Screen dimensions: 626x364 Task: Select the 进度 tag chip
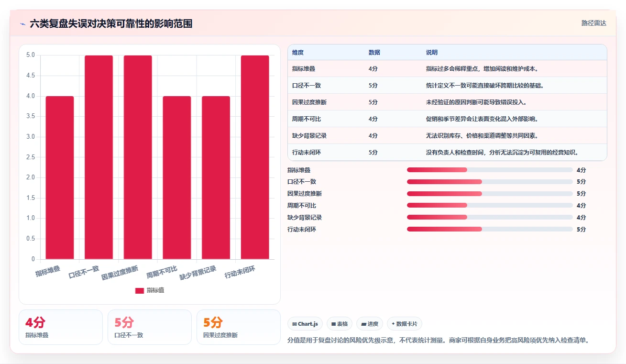(x=370, y=324)
